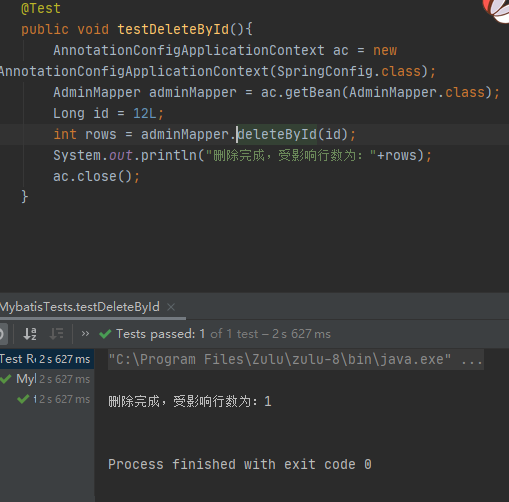Click the rerun icon at toolbar left edge
Screen dimensions: 509x502
click(x=2, y=334)
